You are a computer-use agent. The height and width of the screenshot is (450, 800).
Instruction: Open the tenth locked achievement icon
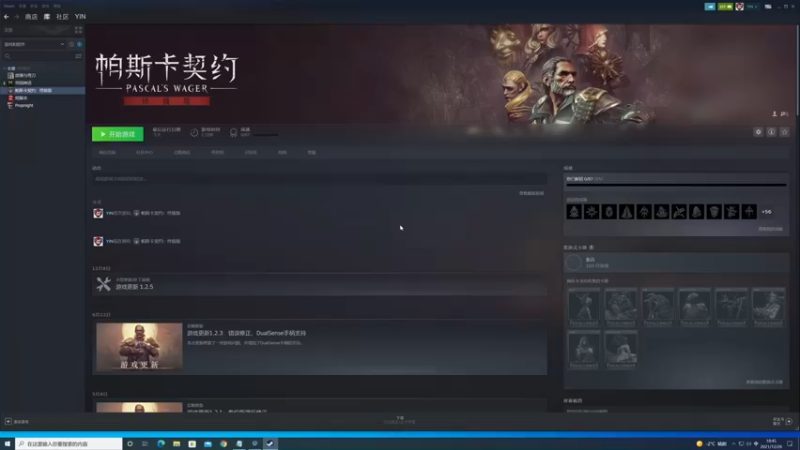tap(732, 212)
